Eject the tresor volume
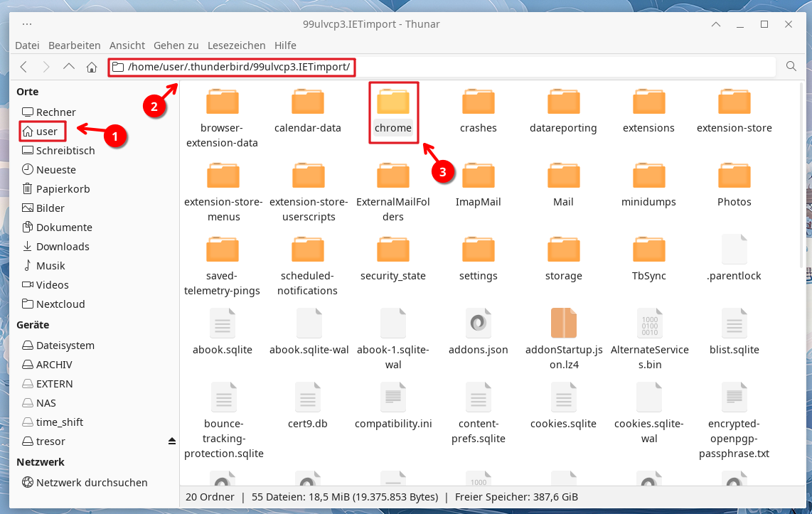The width and height of the screenshot is (812, 514). [171, 441]
